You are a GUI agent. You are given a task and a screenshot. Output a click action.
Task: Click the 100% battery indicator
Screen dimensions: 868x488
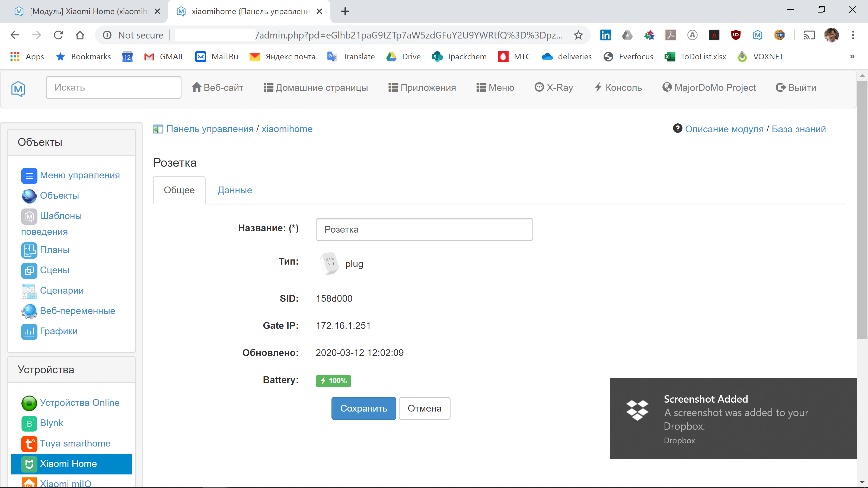(333, 381)
